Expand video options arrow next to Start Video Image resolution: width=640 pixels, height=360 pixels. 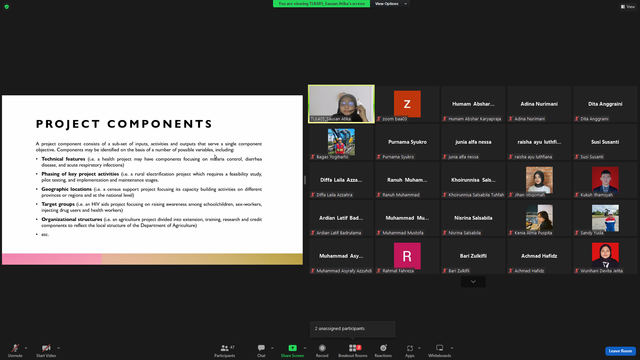pos(58,348)
